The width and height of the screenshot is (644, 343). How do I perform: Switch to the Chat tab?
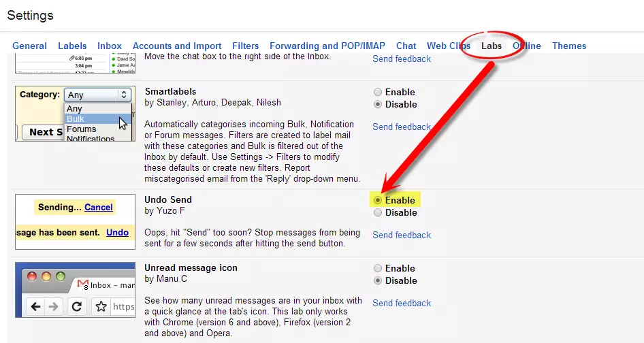[406, 46]
